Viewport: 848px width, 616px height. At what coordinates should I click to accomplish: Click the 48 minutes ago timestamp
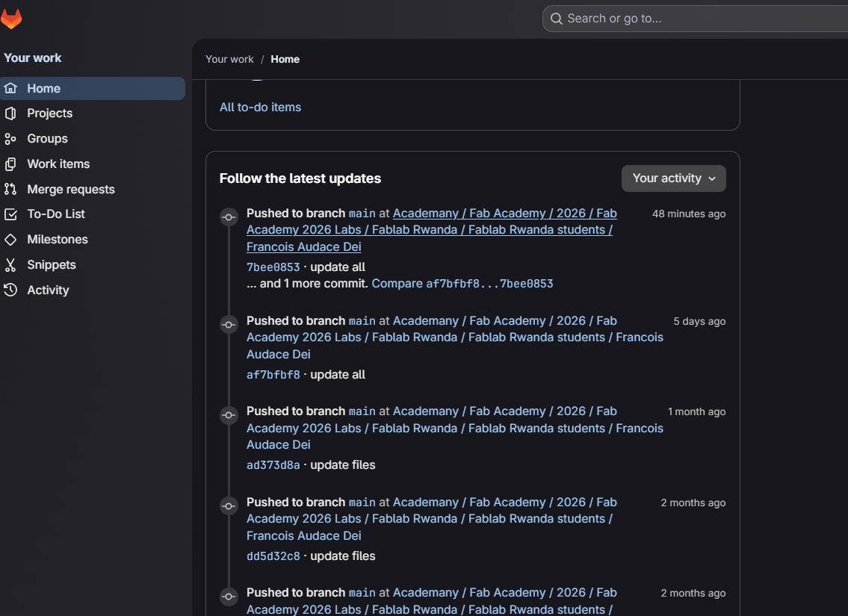point(689,214)
